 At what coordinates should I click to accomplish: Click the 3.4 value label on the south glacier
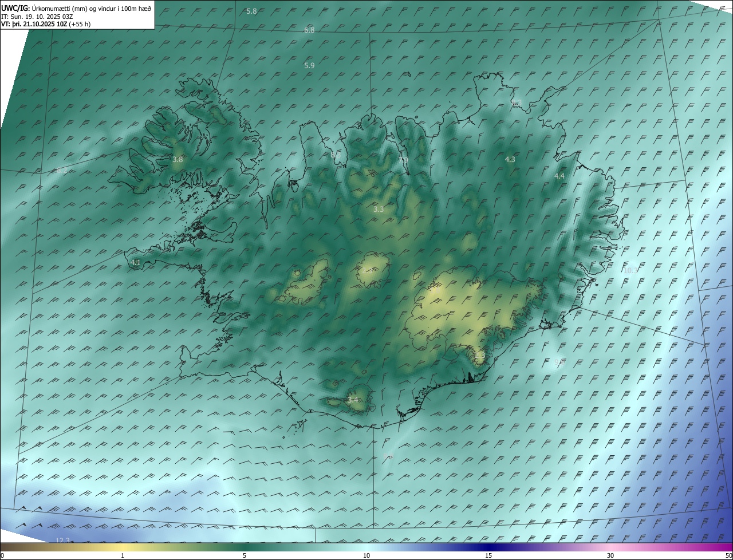coord(353,400)
